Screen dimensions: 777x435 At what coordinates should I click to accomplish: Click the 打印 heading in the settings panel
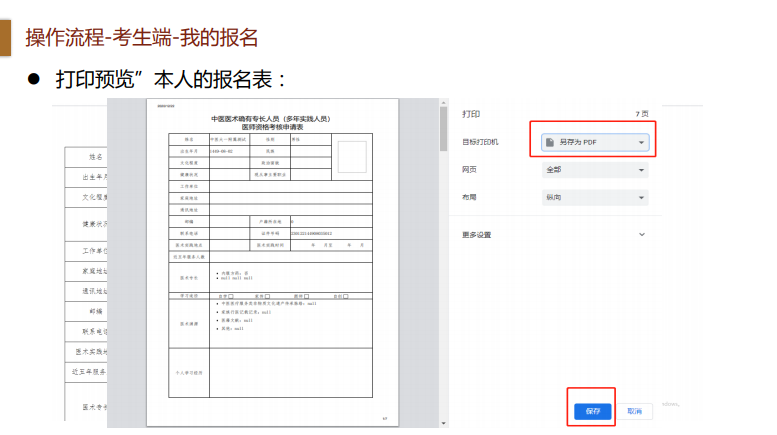[x=470, y=114]
